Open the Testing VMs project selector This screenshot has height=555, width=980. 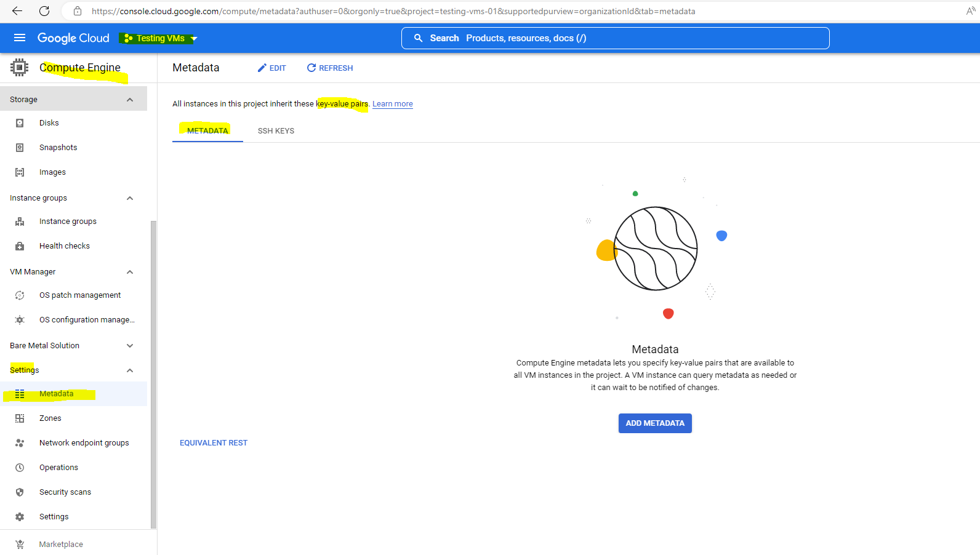[159, 38]
